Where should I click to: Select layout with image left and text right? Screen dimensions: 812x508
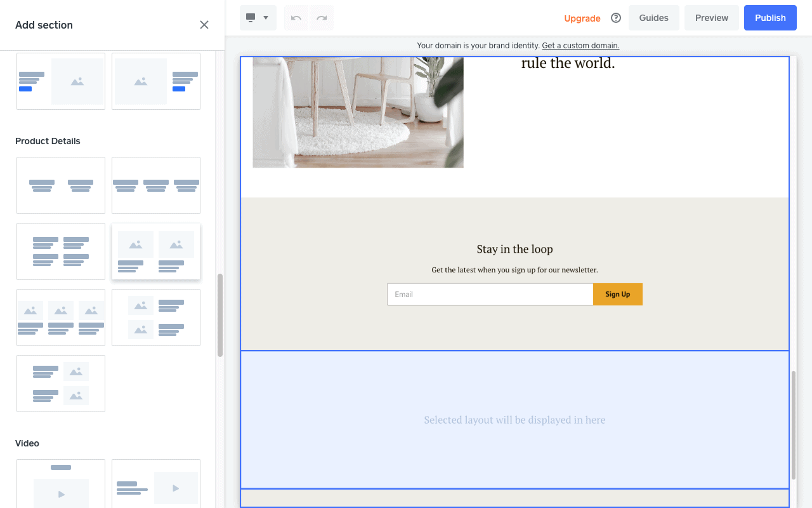pos(156,81)
